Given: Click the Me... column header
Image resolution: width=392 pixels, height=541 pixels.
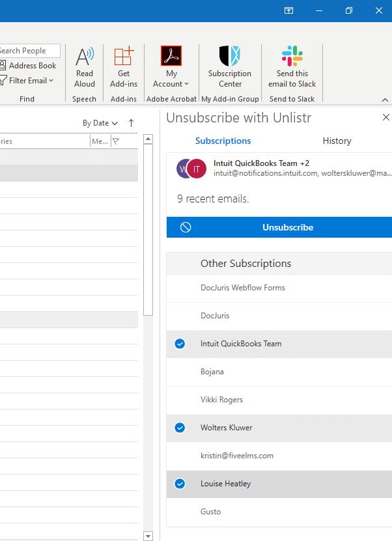Looking at the screenshot, I should coord(100,141).
